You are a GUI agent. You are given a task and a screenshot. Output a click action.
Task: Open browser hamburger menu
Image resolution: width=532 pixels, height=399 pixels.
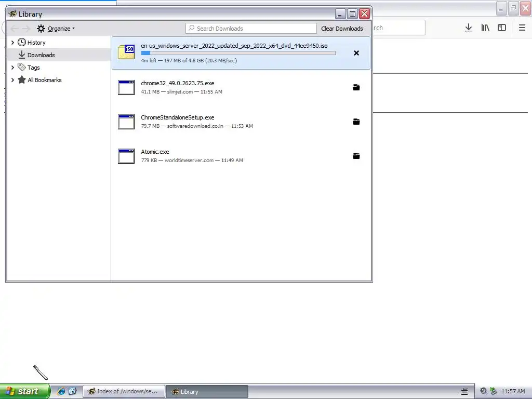pyautogui.click(x=522, y=28)
